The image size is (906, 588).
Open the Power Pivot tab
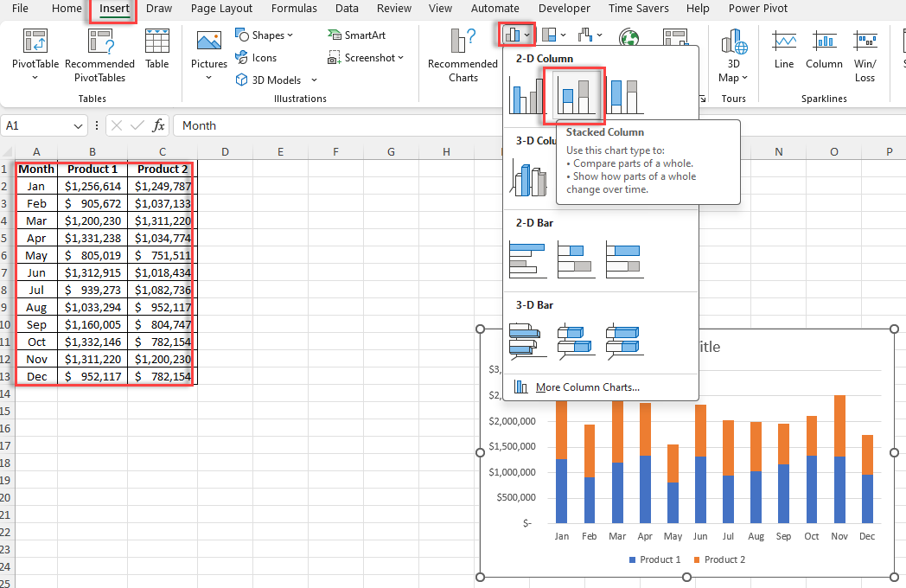(757, 9)
